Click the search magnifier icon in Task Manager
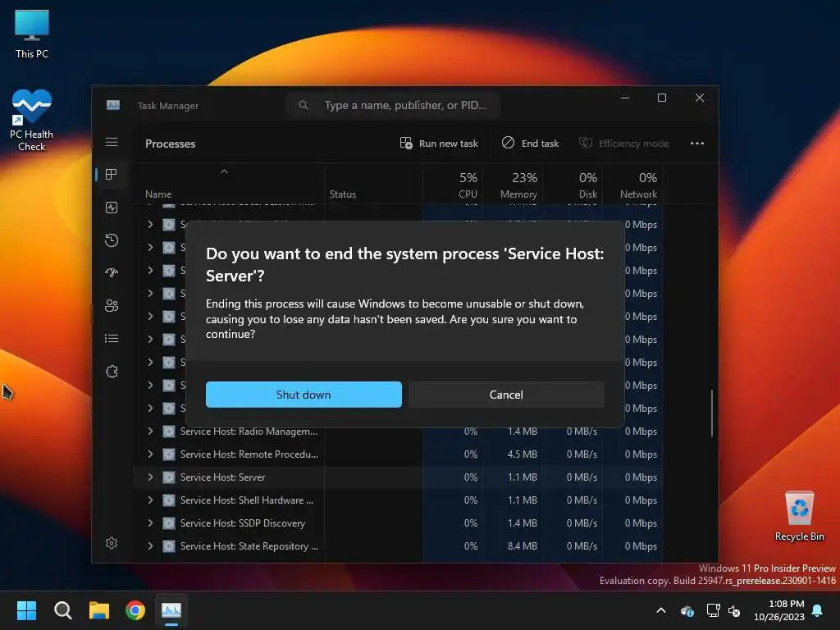 pyautogui.click(x=304, y=105)
